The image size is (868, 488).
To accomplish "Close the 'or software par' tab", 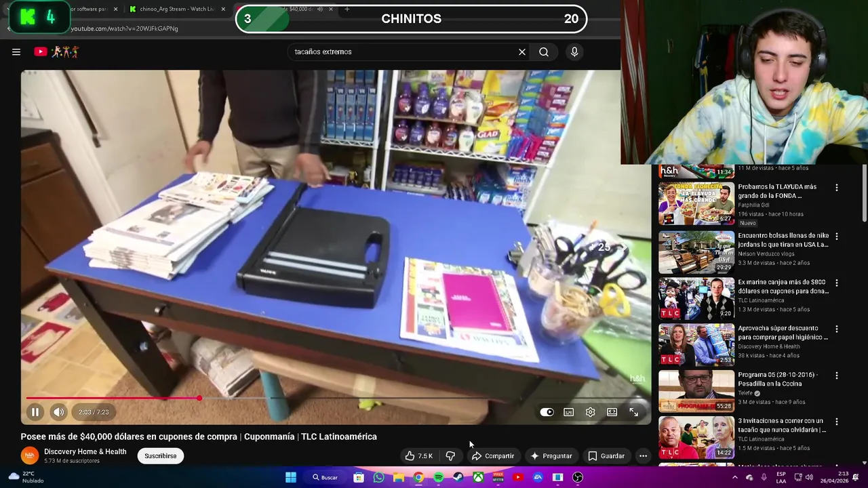I will click(115, 9).
